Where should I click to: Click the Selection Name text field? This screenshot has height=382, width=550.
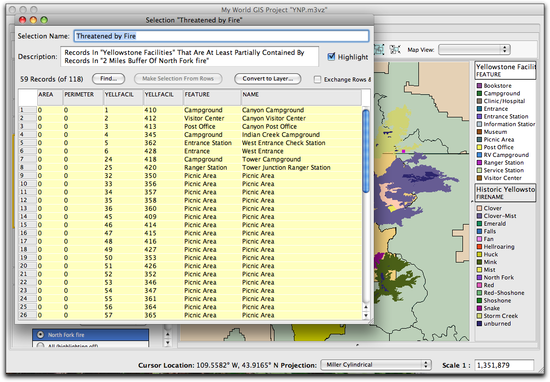(221, 36)
